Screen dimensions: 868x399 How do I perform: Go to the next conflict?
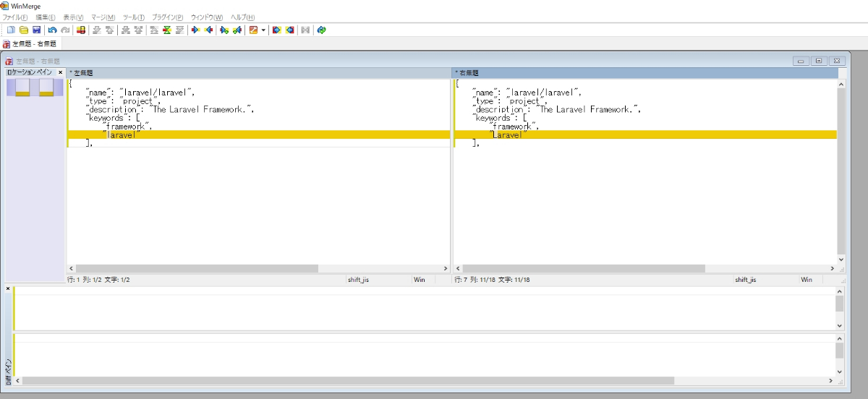[126, 30]
